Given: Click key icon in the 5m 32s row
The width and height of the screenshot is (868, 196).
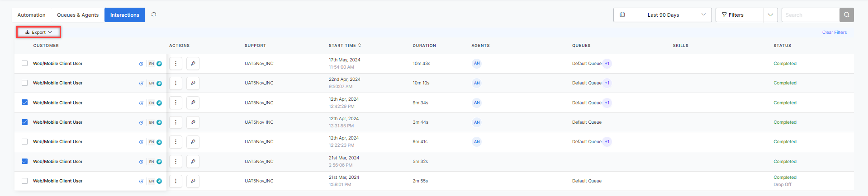Looking at the screenshot, I should (193, 162).
